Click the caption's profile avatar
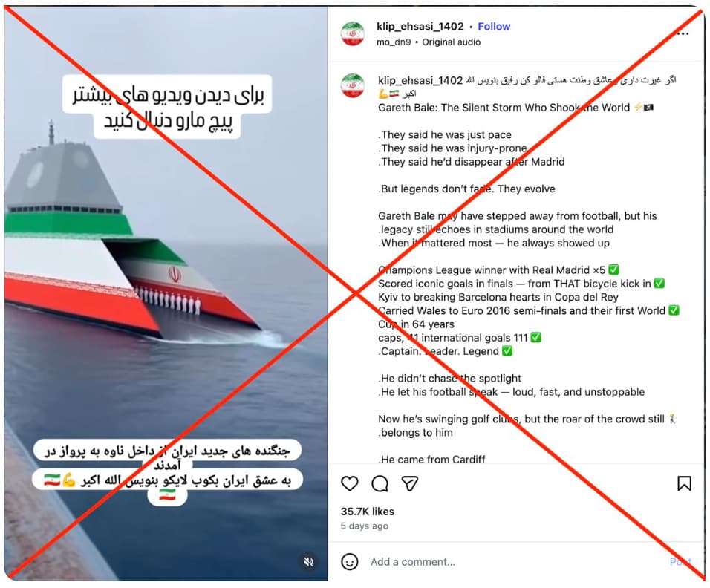Viewport: 710px width, 588px height. 352,85
